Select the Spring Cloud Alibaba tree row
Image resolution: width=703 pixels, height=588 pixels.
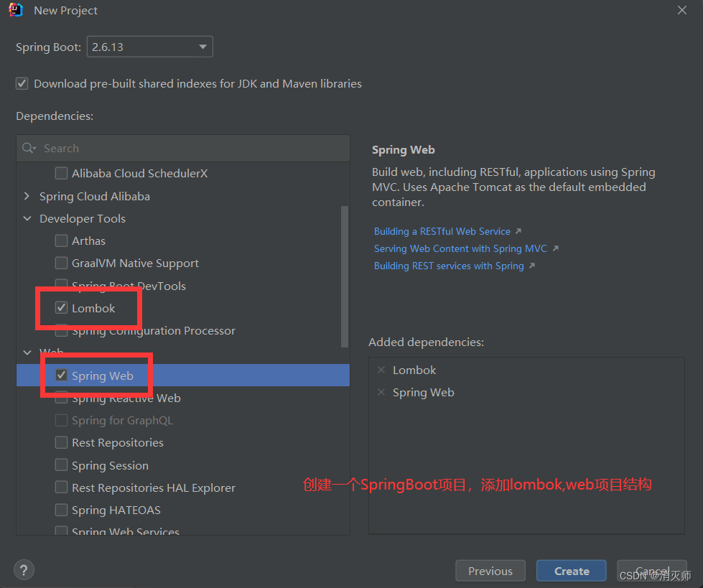pyautogui.click(x=183, y=196)
